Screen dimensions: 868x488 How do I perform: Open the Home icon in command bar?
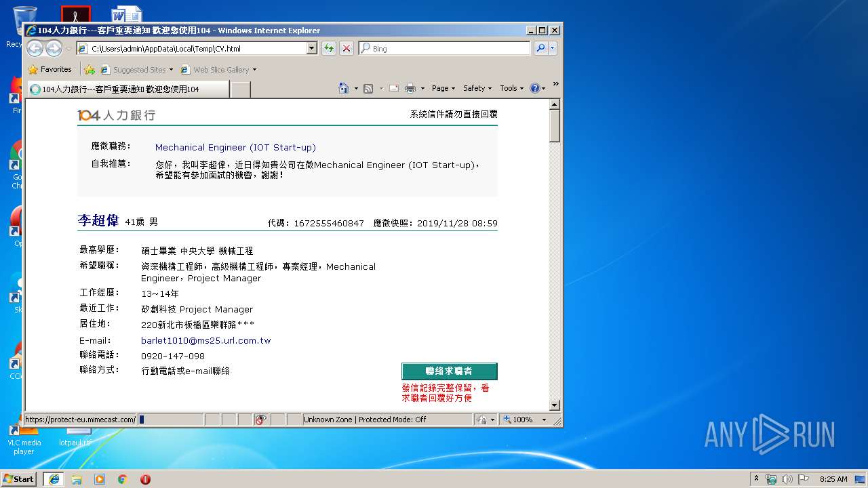344,88
